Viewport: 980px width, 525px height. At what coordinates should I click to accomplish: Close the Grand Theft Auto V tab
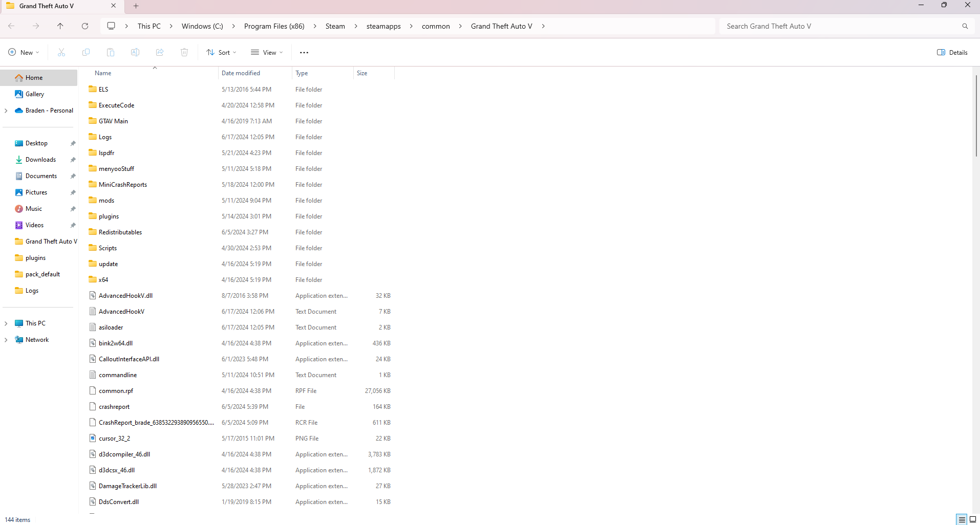pos(114,6)
